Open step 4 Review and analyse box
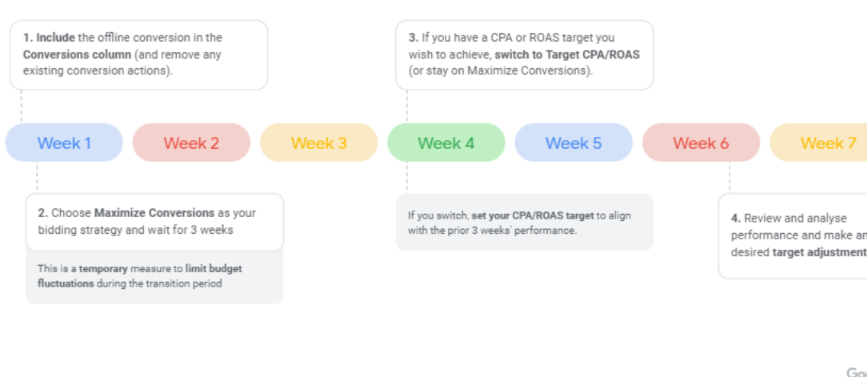Image resolution: width=867 pixels, height=377 pixels. (x=793, y=236)
